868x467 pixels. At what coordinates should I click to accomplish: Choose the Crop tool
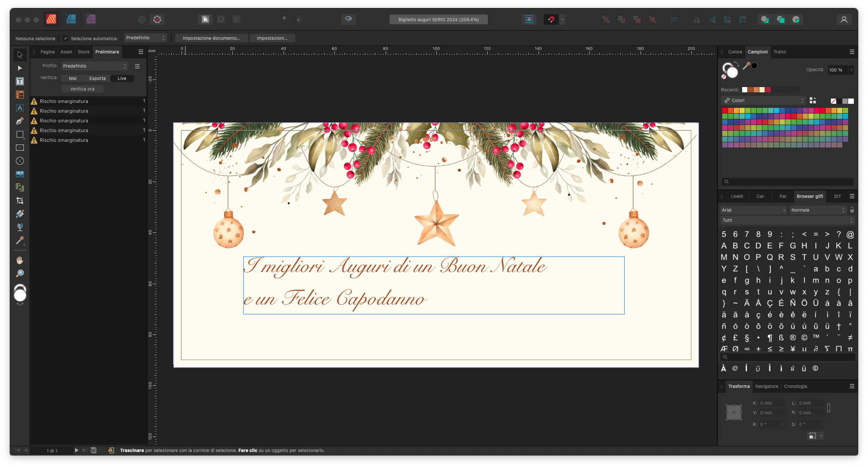pyautogui.click(x=20, y=201)
